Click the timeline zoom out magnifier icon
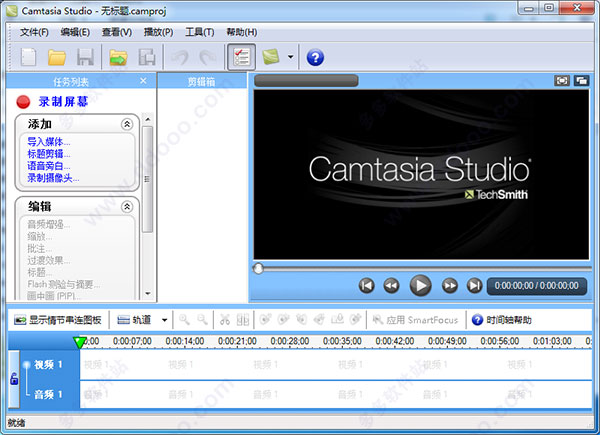This screenshot has width=600, height=435. 202,319
